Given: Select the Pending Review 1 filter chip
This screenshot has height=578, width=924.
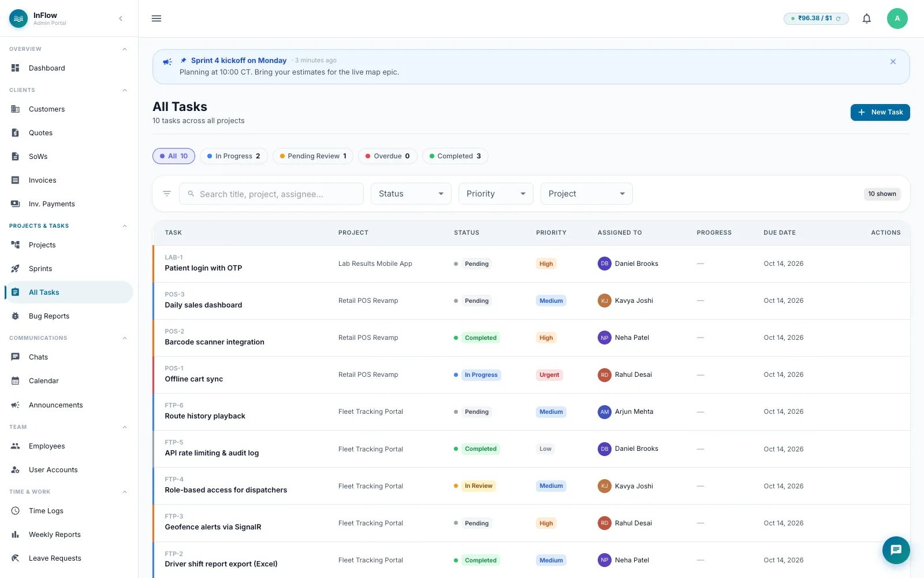Looking at the screenshot, I should 313,156.
